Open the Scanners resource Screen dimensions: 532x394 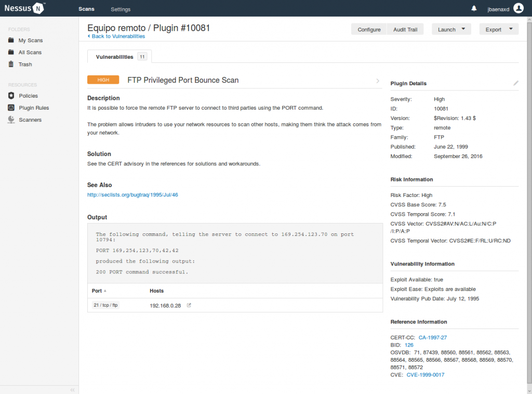point(30,120)
